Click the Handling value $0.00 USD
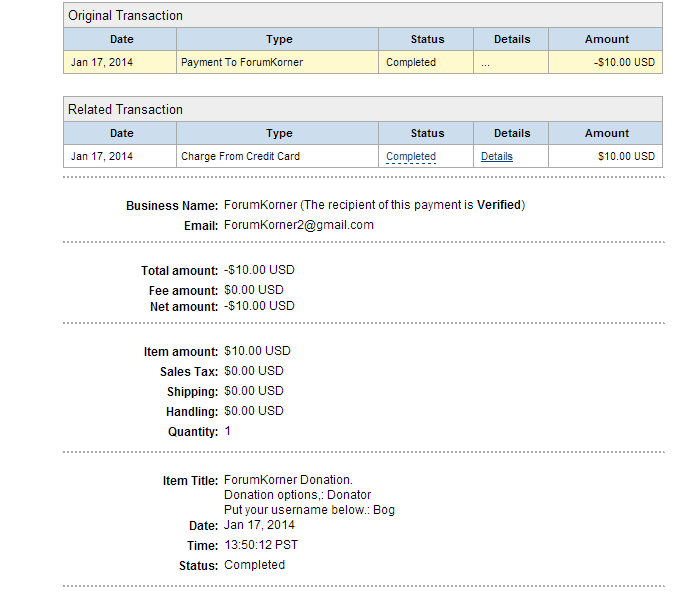The width and height of the screenshot is (696, 595). [x=254, y=411]
